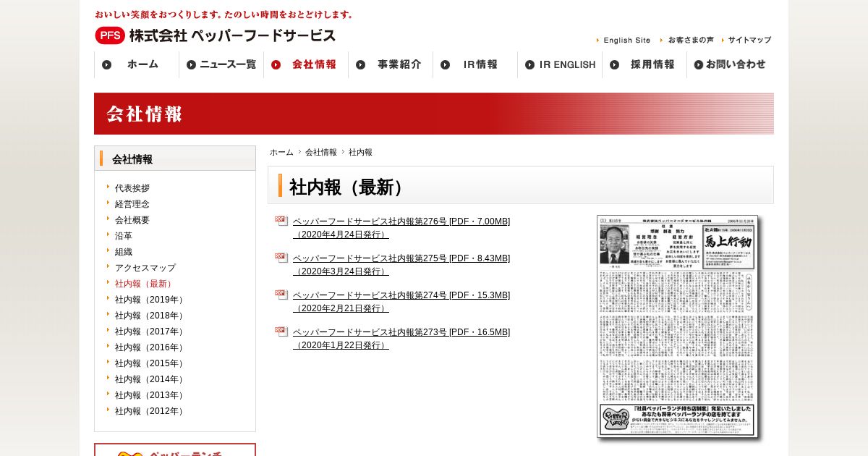
Task: Open PDF icon for newsletter No. 274
Action: (x=281, y=295)
